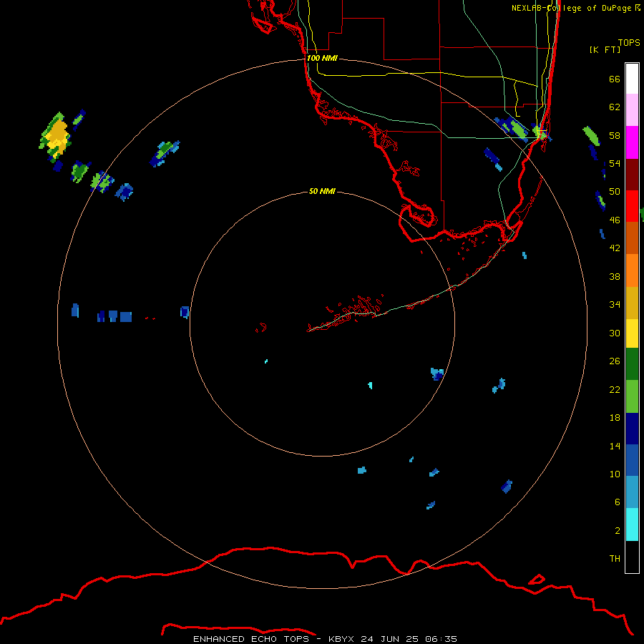Pick the burnt orange legend color block
Viewport: 644px width, 644px height.
point(632,238)
